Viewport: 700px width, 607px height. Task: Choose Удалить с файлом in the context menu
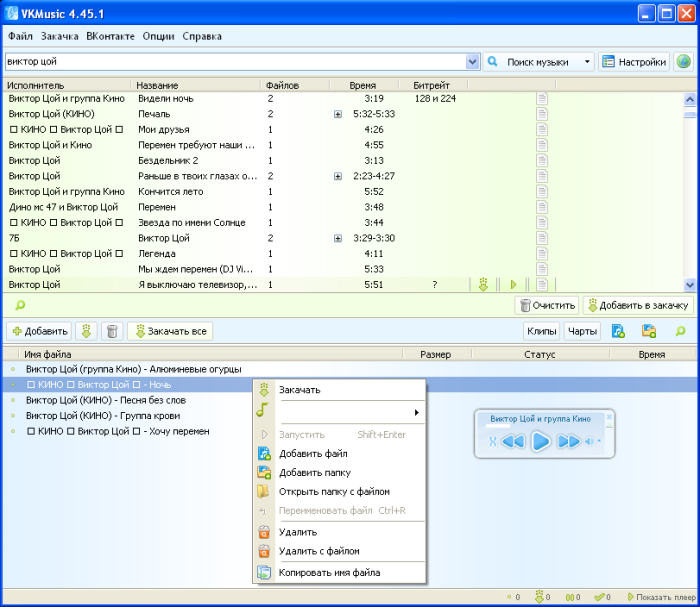click(339, 551)
